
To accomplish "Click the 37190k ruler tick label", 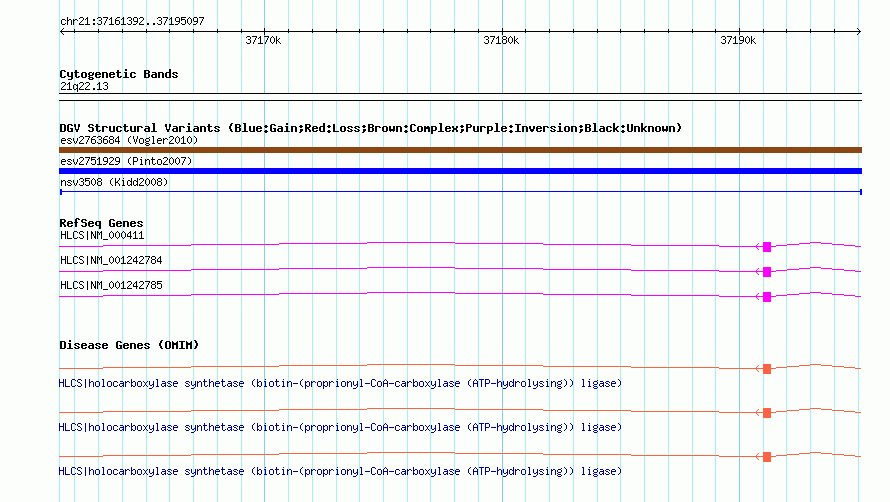I will click(x=738, y=40).
